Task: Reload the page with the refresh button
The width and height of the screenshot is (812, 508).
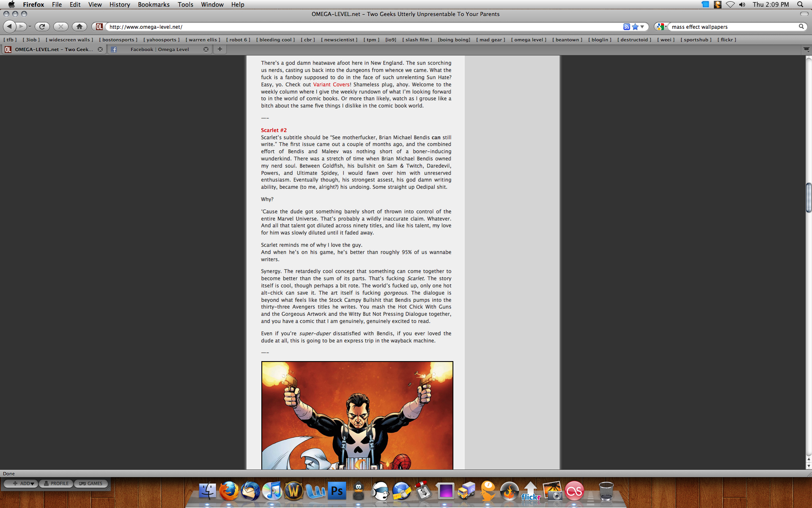Action: [42, 27]
